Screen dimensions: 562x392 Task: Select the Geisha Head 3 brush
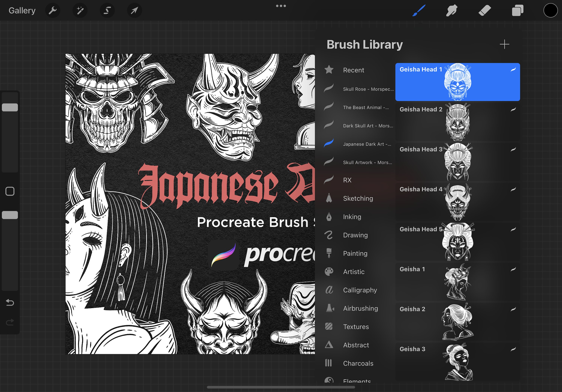coord(457,162)
